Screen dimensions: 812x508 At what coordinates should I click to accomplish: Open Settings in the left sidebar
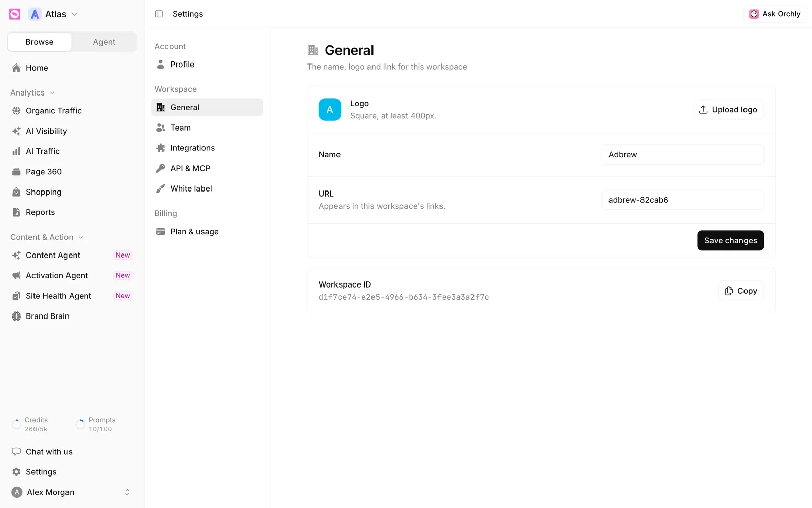[x=72, y=472]
